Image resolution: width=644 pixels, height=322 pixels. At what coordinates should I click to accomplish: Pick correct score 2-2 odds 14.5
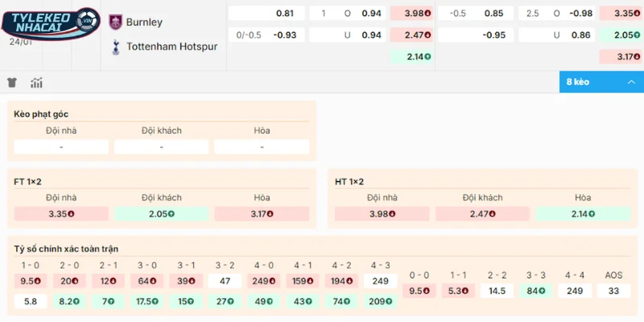[497, 291]
